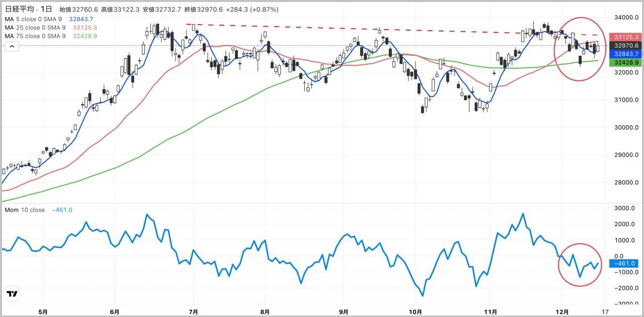Click the red 33125.3 price axis label
Viewport: 644px width, 317px height.
point(623,37)
